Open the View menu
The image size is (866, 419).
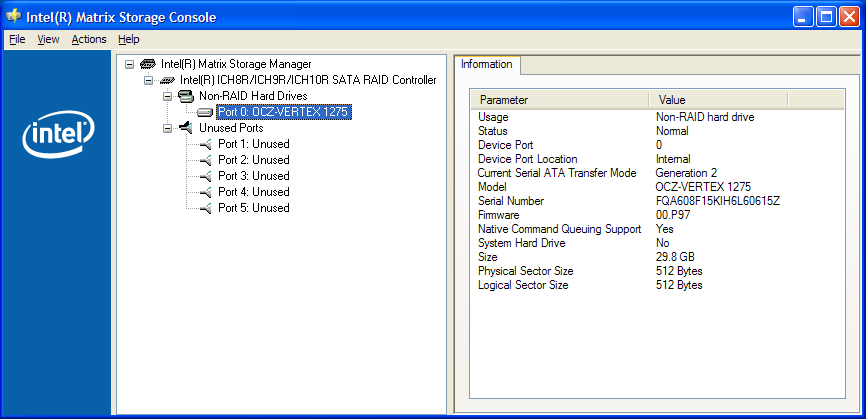pyautogui.click(x=49, y=39)
